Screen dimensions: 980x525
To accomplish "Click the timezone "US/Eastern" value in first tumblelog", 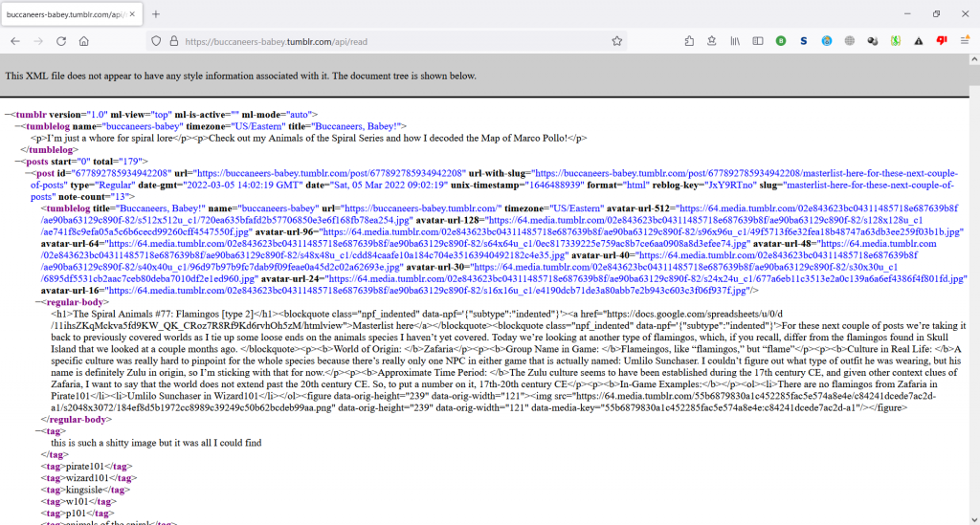I will [x=258, y=126].
